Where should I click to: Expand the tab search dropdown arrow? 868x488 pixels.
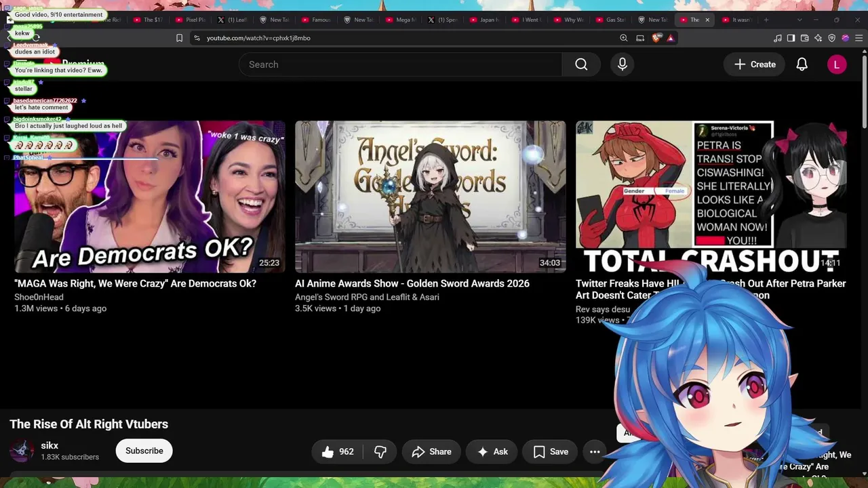click(799, 20)
